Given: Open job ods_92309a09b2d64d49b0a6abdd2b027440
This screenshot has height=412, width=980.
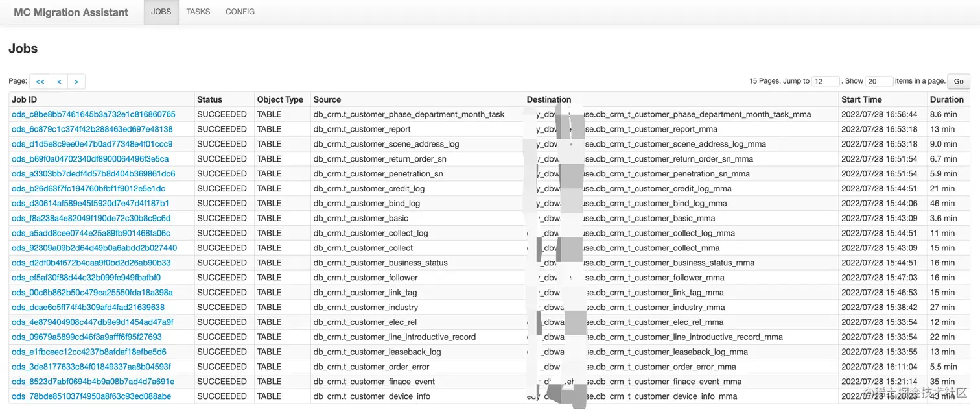Looking at the screenshot, I should (94, 248).
